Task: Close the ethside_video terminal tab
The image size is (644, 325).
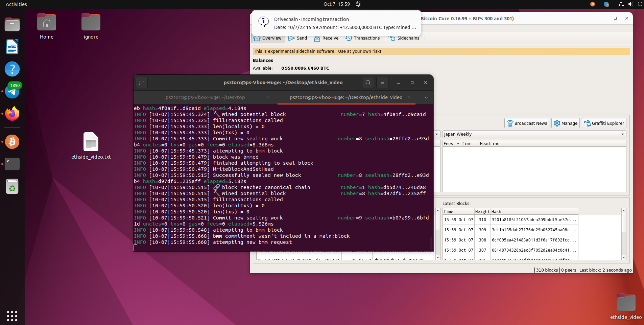Action: 409,97
